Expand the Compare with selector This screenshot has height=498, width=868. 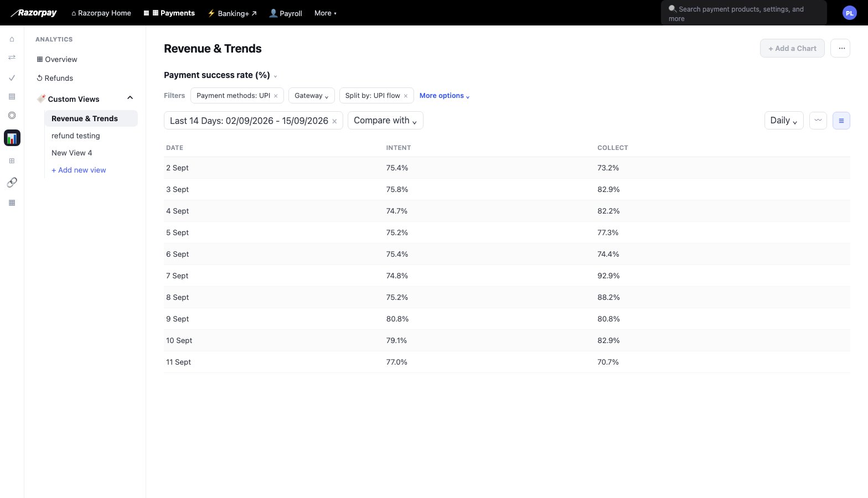point(385,121)
